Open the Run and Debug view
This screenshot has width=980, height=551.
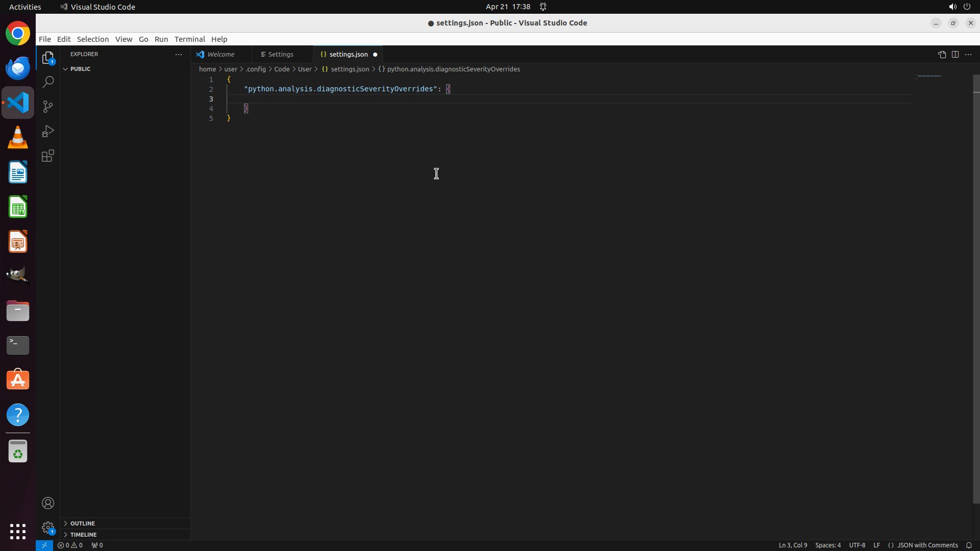tap(48, 132)
